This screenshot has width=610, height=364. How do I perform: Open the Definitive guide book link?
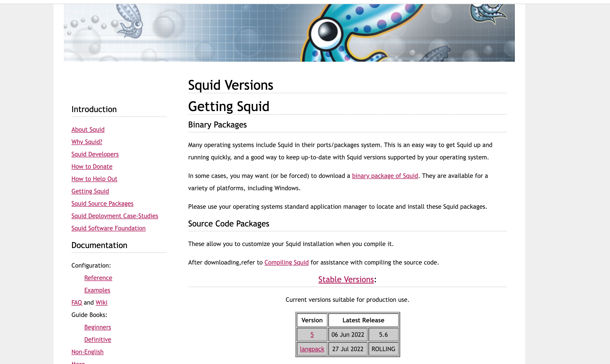[97, 340]
